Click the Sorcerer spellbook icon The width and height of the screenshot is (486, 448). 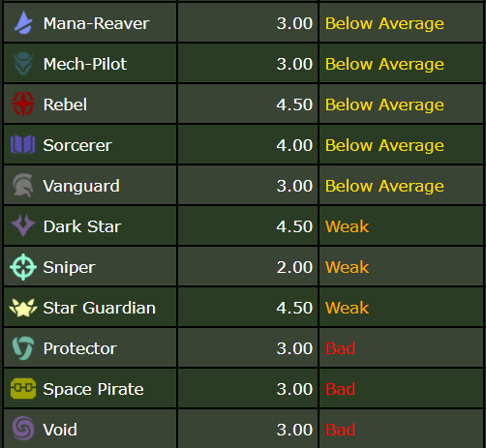coord(23,144)
